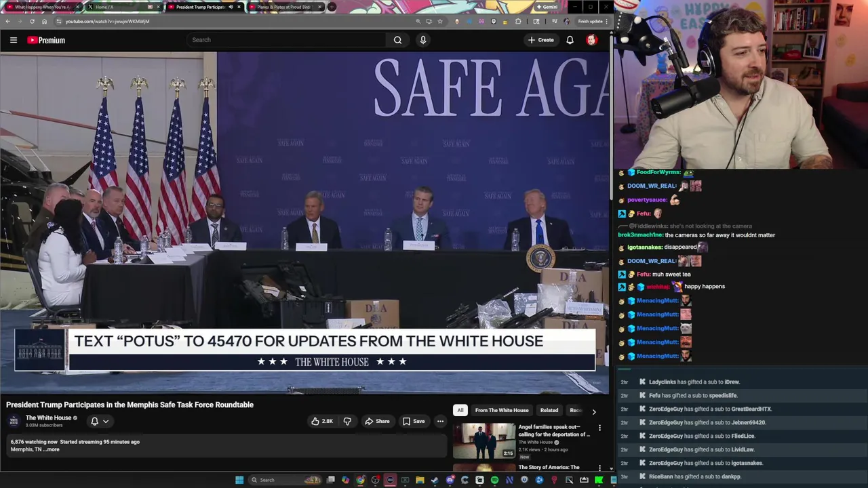Reload the page with refresh icon
This screenshot has height=488, width=868.
point(32,21)
